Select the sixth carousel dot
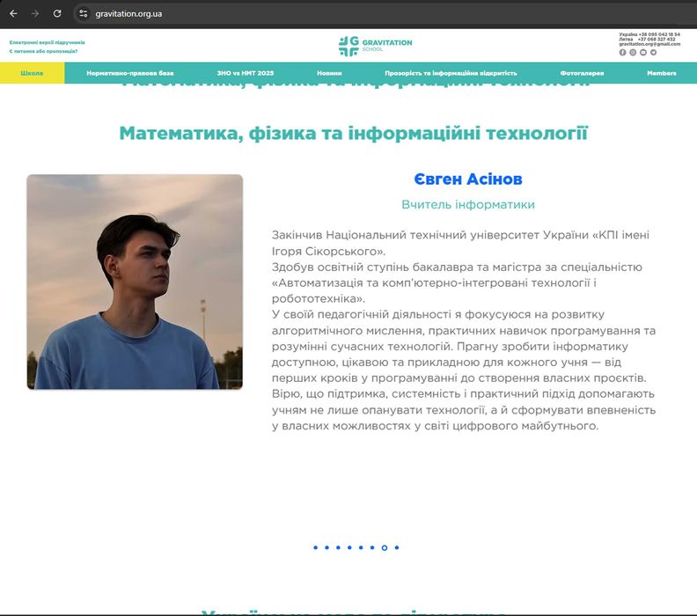Viewport: 697px width, 616px height. tap(372, 547)
